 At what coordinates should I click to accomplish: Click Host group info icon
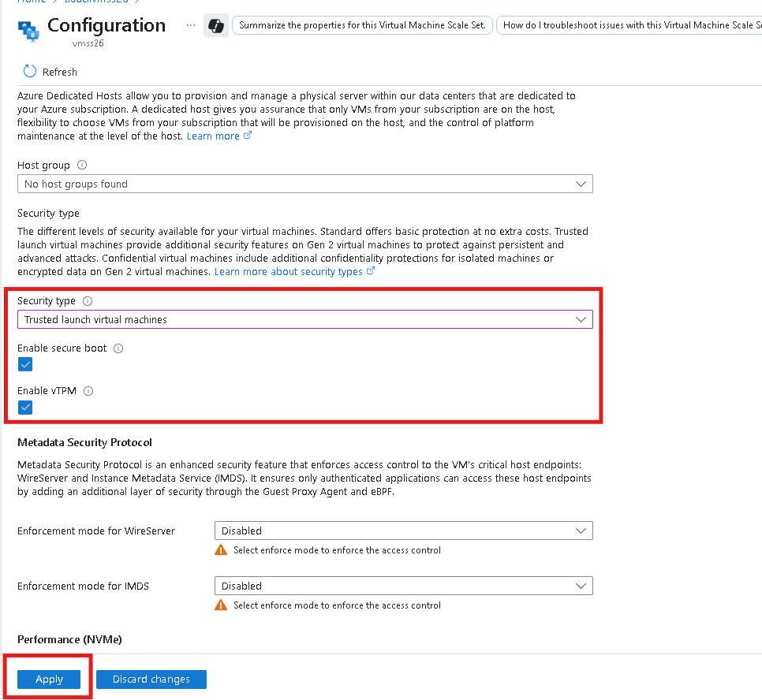pyautogui.click(x=82, y=166)
